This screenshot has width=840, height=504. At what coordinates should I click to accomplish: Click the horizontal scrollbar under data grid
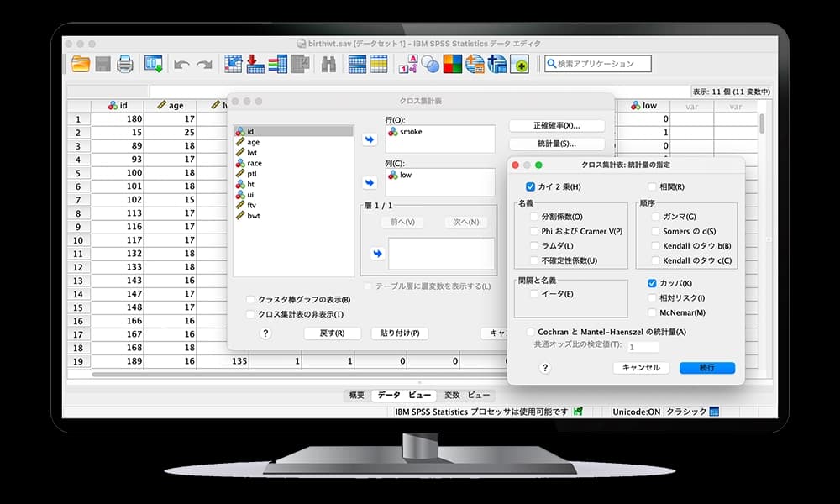300,375
